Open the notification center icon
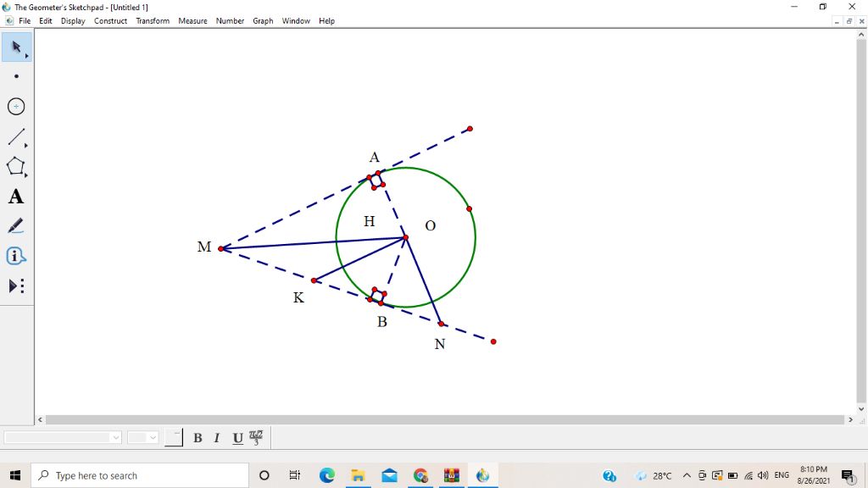This screenshot has width=868, height=488. 849,476
